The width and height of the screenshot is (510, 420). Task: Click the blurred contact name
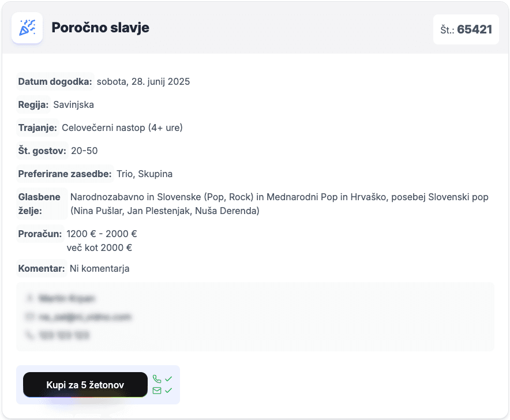(67, 298)
